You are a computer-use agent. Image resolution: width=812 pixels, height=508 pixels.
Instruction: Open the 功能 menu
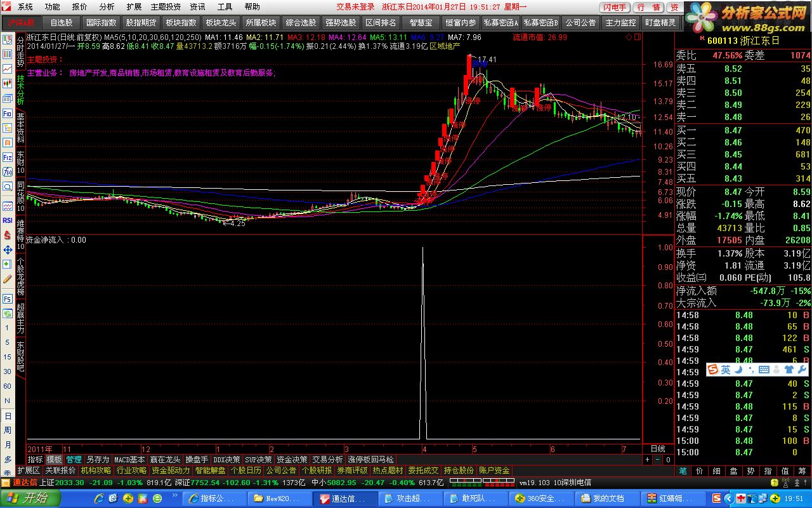(x=53, y=7)
